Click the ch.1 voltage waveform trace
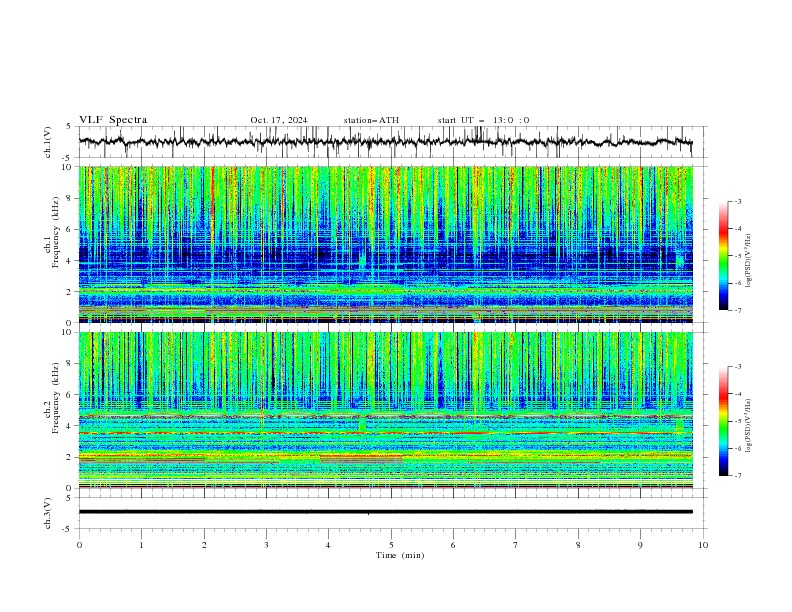Viewport: 792px width, 612px height. tap(385, 142)
